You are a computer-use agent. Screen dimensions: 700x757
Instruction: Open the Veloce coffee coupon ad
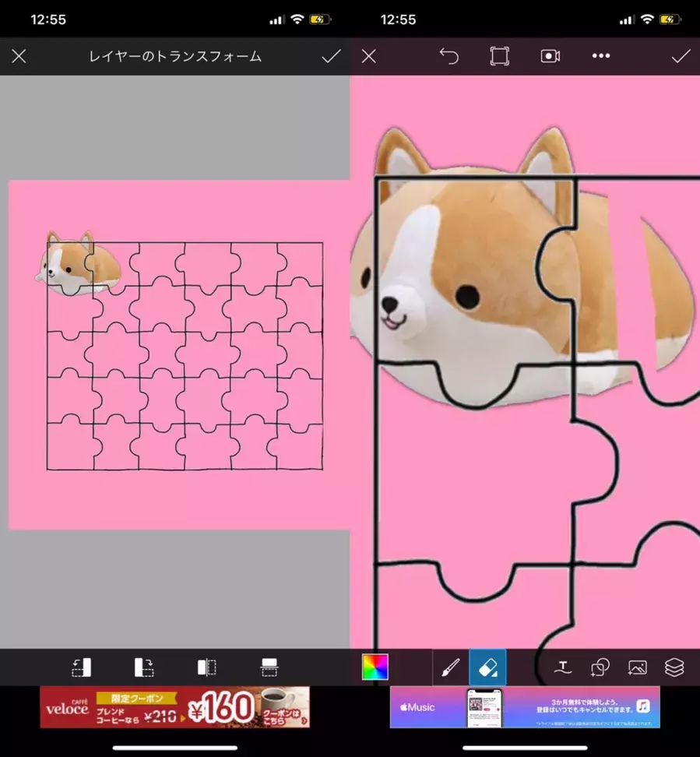(174, 707)
